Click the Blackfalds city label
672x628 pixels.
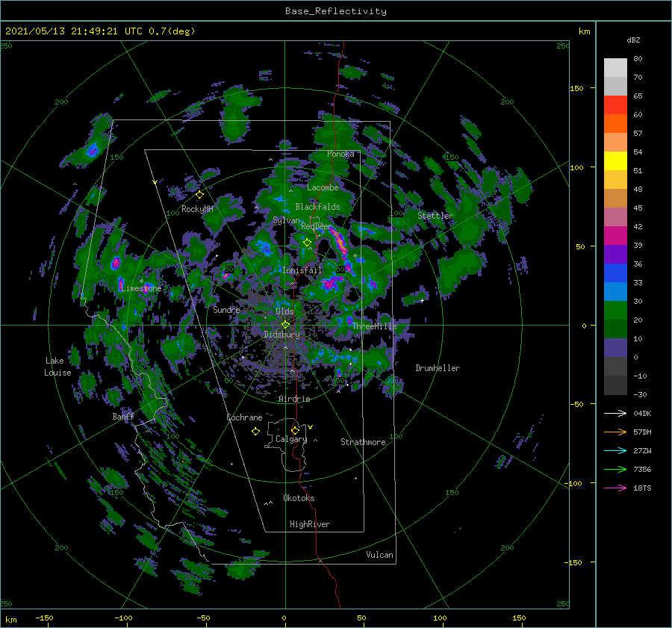[317, 207]
